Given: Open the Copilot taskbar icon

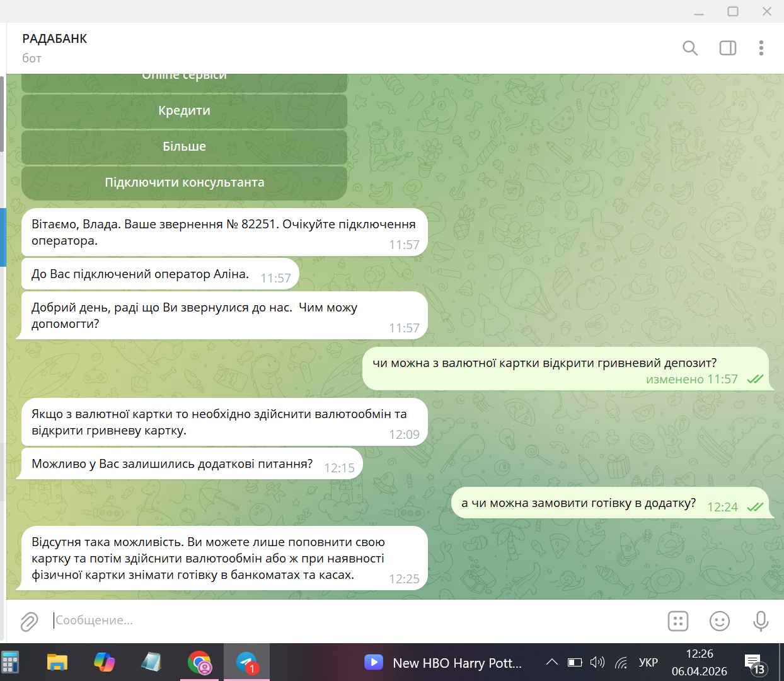Looking at the screenshot, I should pyautogui.click(x=105, y=663).
